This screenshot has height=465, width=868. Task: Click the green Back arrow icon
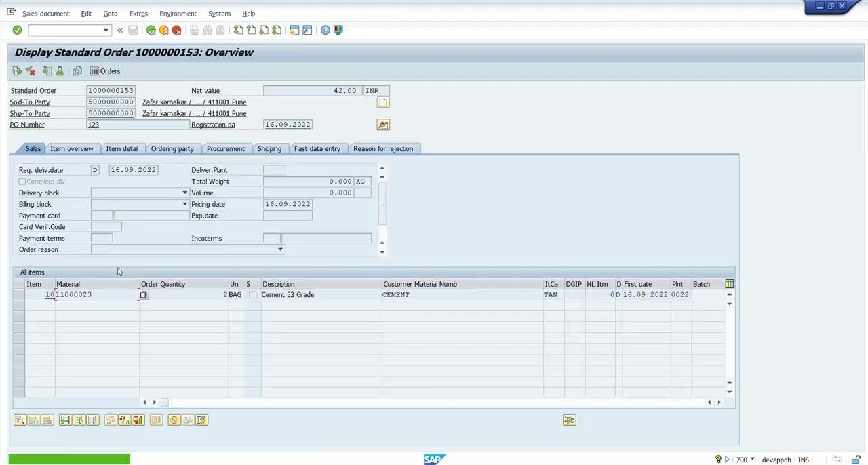(x=151, y=30)
